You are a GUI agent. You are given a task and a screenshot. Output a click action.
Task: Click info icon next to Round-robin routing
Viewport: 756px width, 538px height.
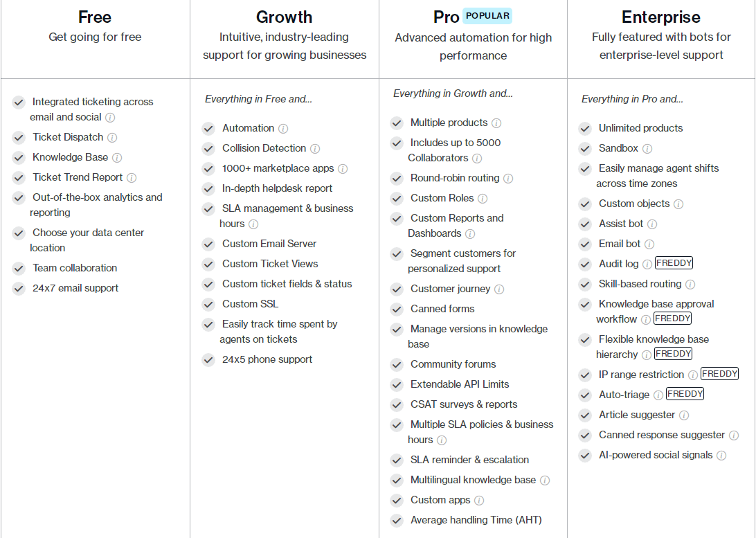(508, 179)
